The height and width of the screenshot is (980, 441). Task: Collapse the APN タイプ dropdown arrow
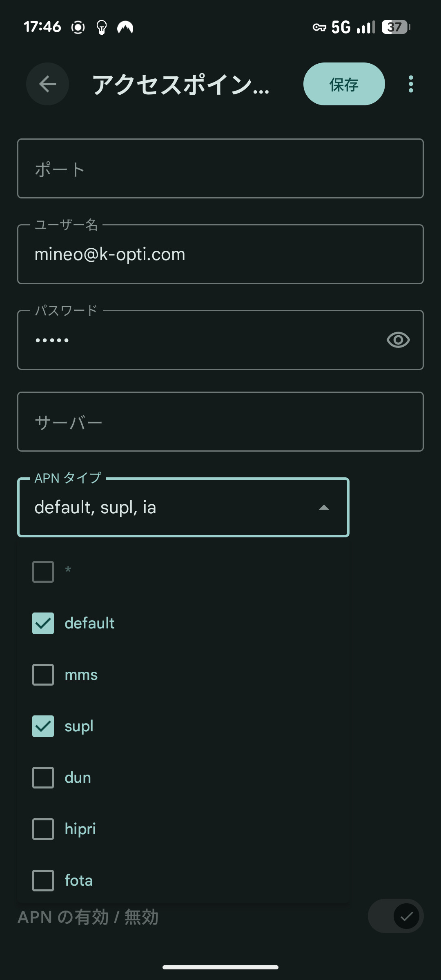pos(324,508)
